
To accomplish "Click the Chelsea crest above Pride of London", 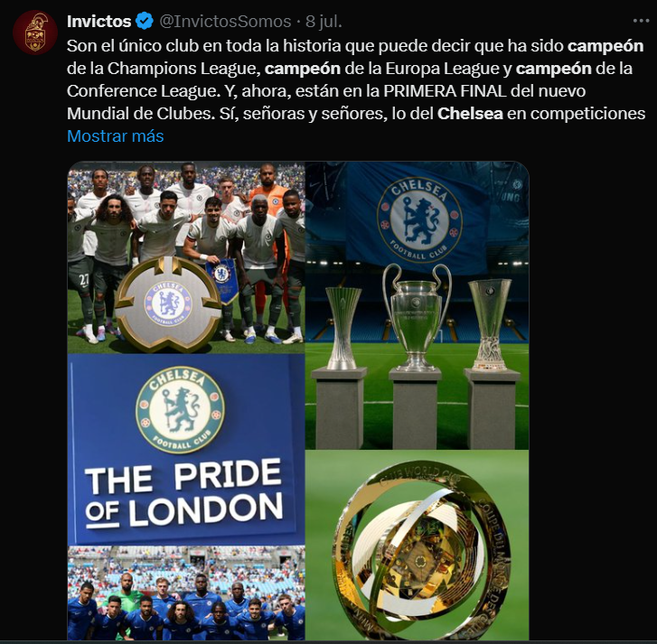I will tap(180, 410).
